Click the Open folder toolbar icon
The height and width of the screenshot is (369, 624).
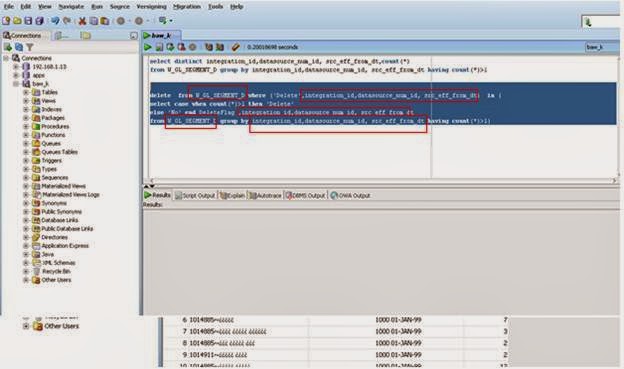pos(17,21)
